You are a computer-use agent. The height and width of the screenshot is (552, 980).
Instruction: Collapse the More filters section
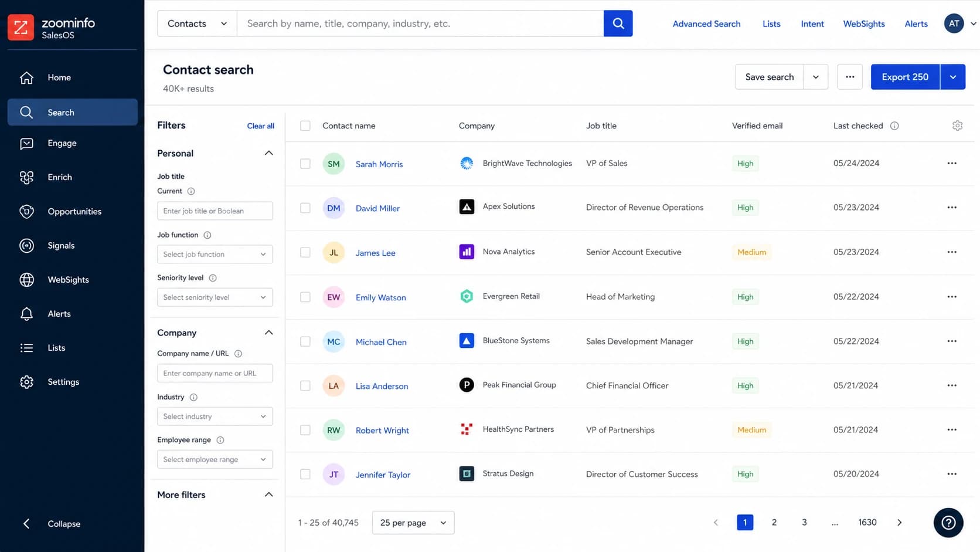pyautogui.click(x=268, y=495)
